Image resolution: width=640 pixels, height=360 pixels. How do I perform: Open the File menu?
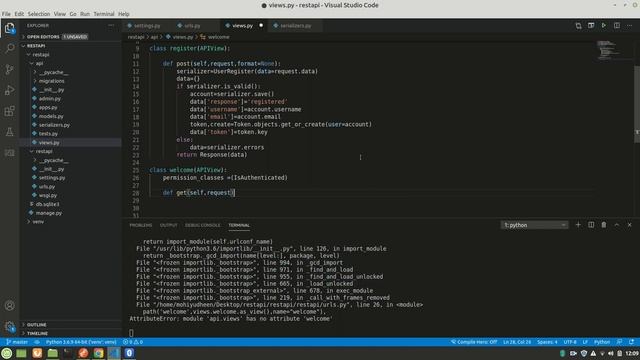point(6,14)
